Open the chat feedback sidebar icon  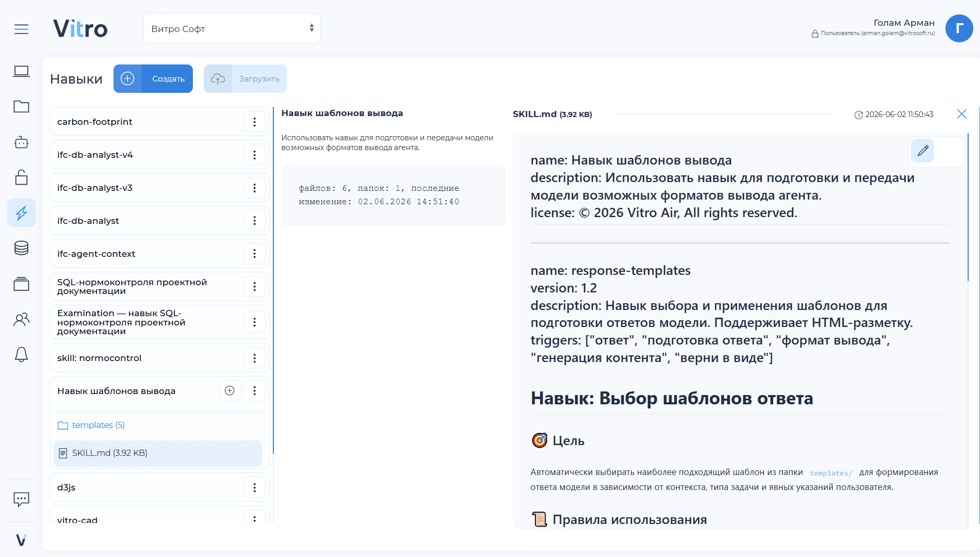(21, 499)
